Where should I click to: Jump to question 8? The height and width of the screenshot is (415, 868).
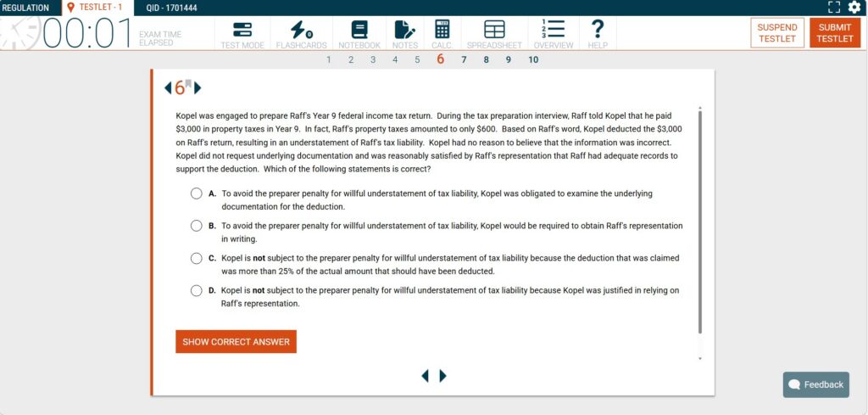click(486, 60)
